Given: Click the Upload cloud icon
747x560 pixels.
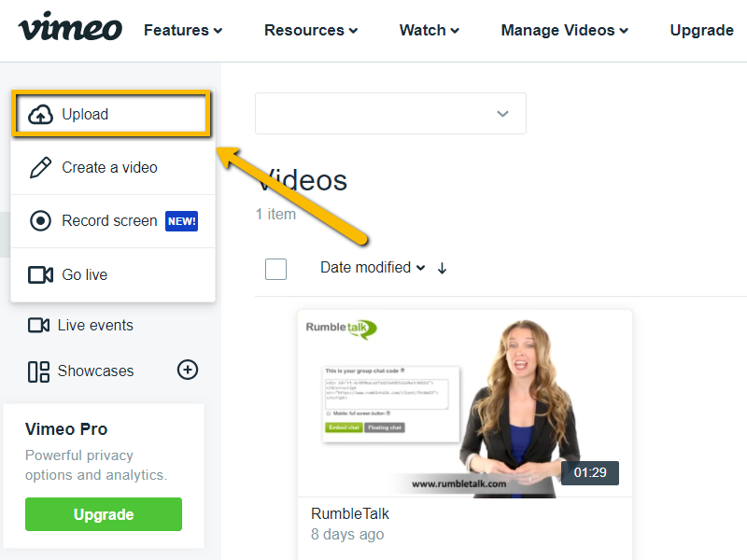Looking at the screenshot, I should click(40, 115).
